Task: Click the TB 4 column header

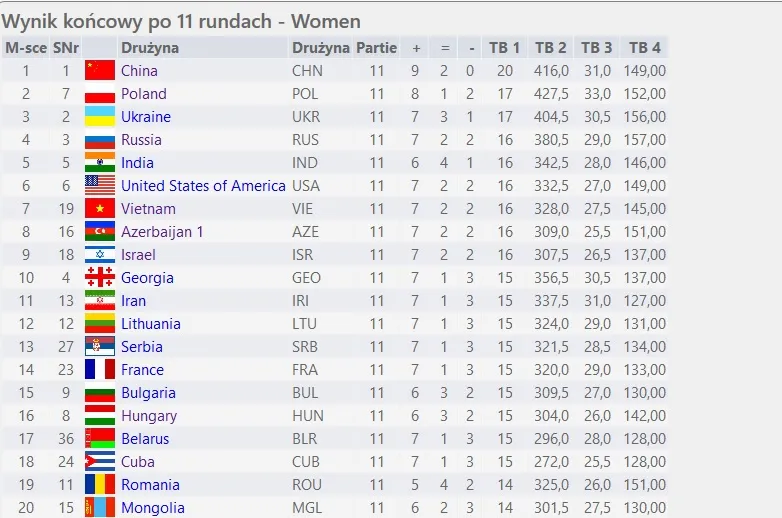Action: pyautogui.click(x=644, y=48)
